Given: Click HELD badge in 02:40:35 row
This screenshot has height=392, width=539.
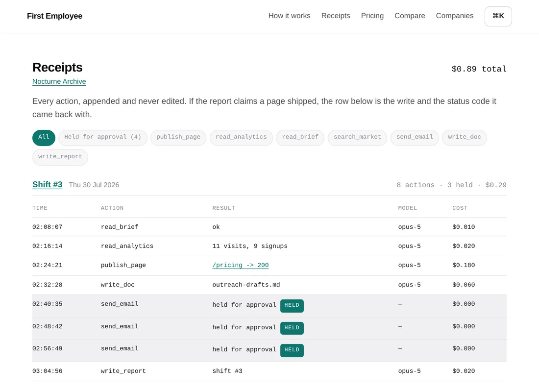Looking at the screenshot, I should [x=292, y=305].
